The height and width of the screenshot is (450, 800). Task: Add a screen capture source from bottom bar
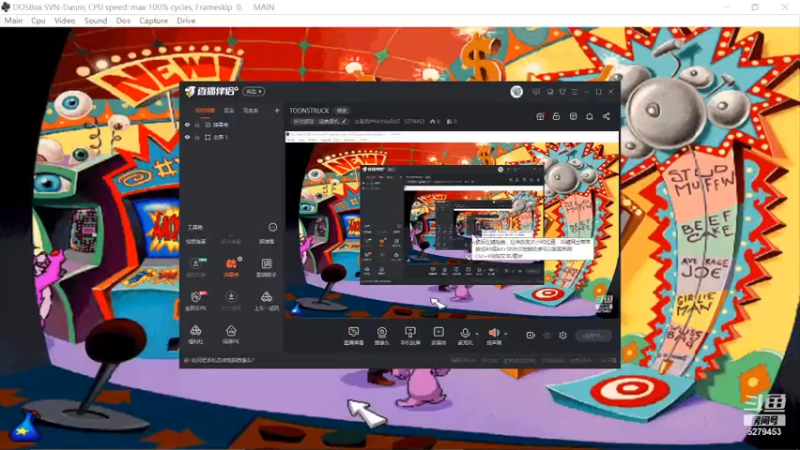(354, 336)
